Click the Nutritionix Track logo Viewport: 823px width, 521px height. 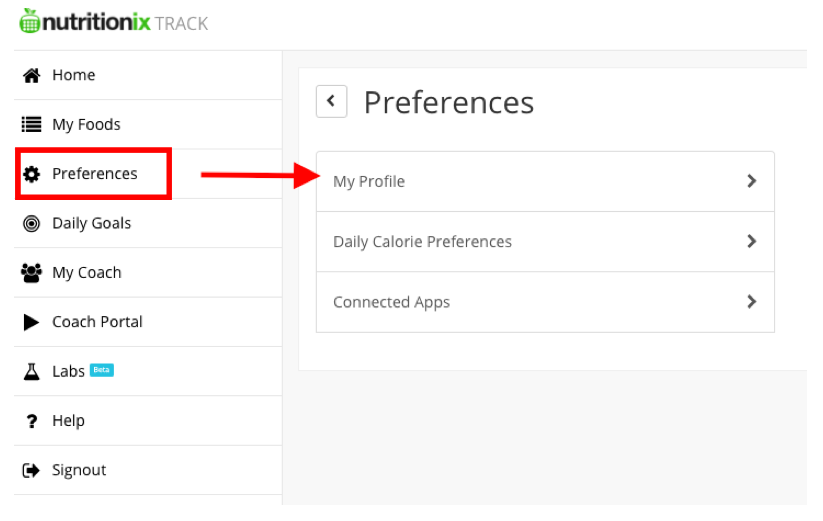point(114,22)
